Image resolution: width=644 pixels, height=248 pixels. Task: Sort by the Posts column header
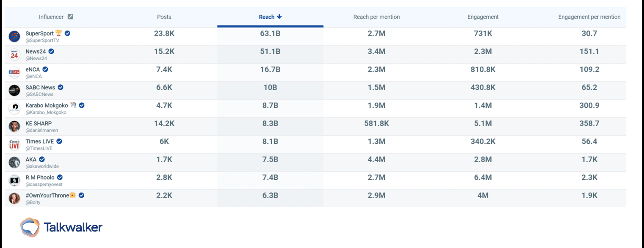pos(164,17)
